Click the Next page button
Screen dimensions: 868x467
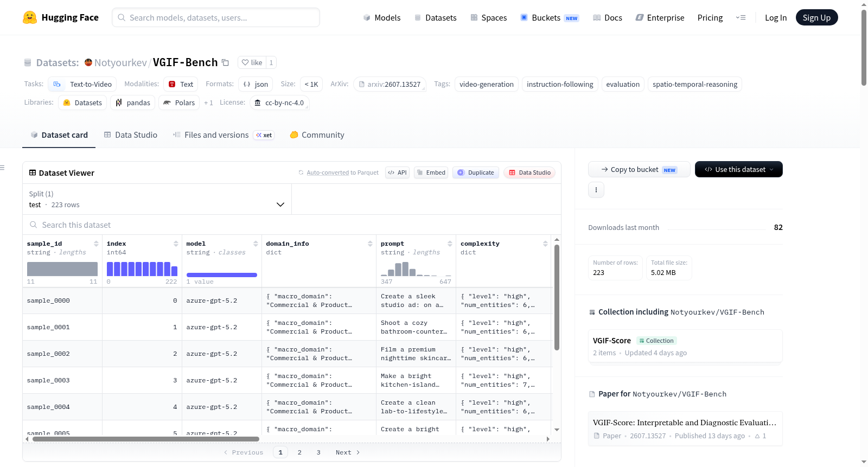[x=348, y=452]
